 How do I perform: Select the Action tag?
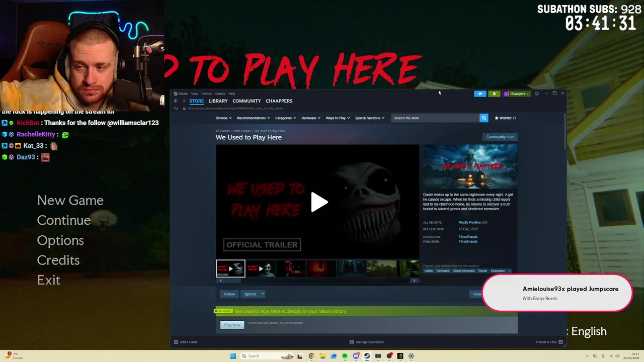429,271
